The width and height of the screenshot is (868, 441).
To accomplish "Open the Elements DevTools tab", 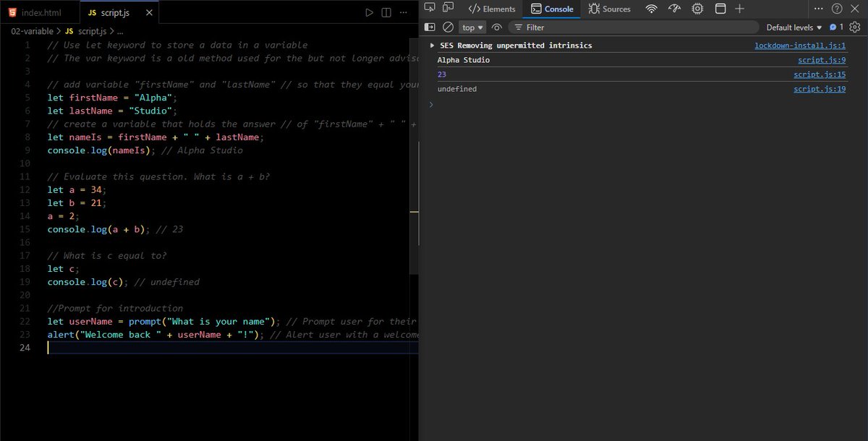I will point(492,9).
